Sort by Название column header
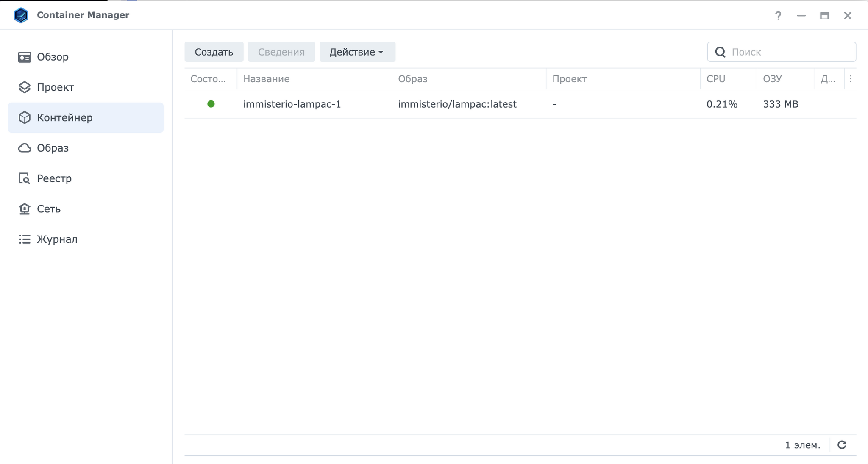This screenshot has height=464, width=868. click(266, 79)
